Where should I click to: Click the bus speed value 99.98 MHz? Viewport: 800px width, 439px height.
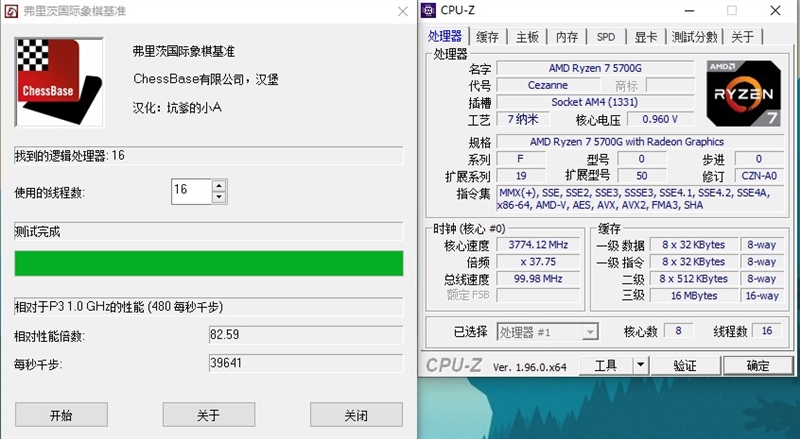point(538,279)
